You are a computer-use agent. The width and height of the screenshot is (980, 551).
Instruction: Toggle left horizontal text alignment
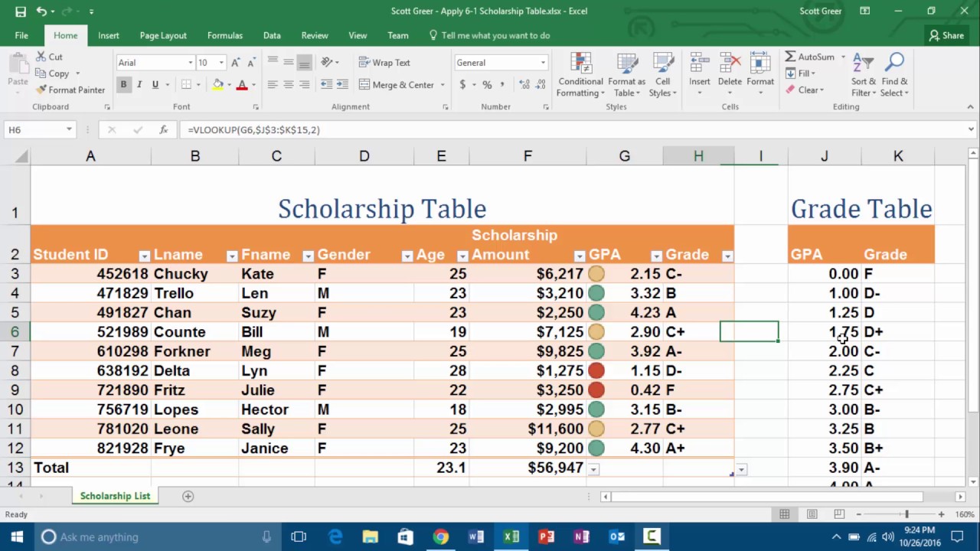coord(273,85)
